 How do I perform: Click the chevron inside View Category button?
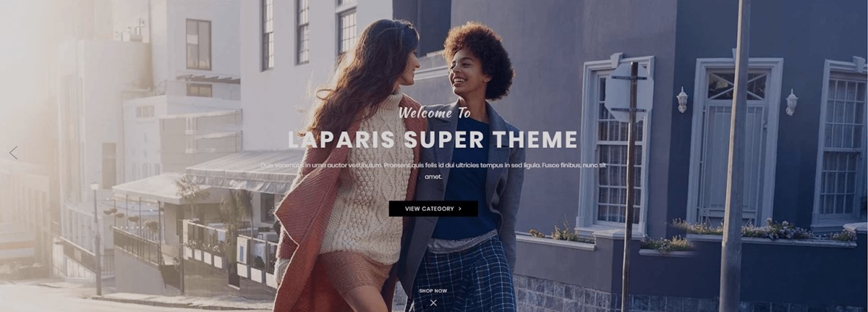459,208
